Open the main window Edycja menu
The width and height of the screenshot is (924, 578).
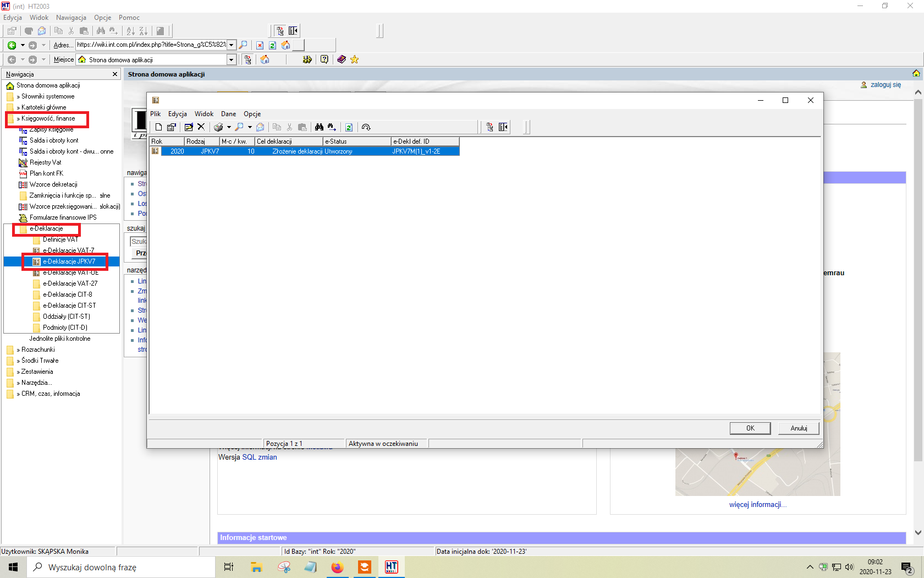click(13, 18)
